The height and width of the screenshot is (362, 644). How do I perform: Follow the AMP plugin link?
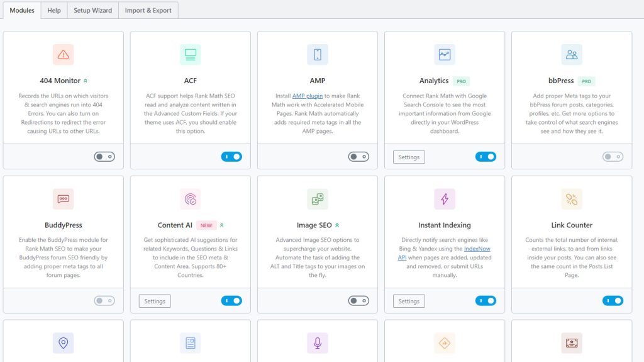[x=307, y=96]
